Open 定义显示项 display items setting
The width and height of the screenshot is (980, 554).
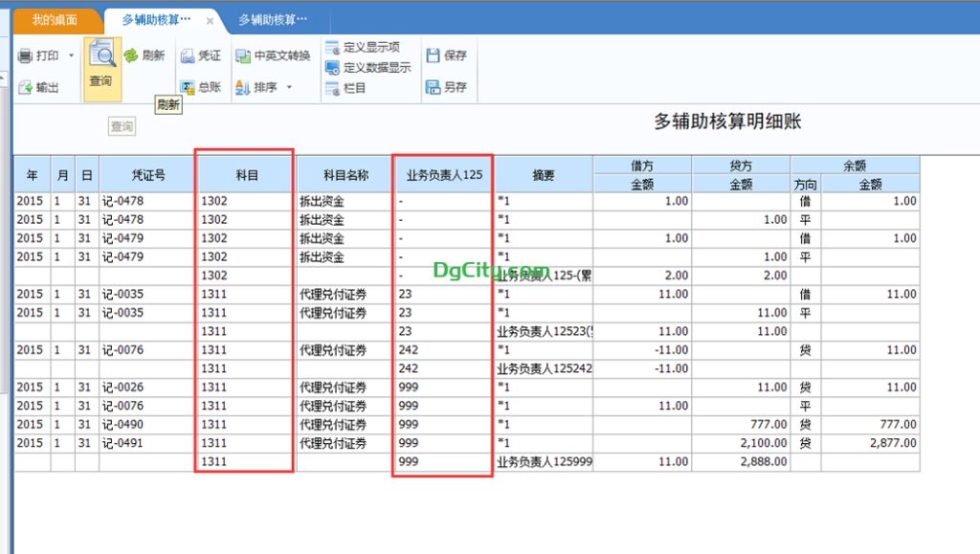332,47
